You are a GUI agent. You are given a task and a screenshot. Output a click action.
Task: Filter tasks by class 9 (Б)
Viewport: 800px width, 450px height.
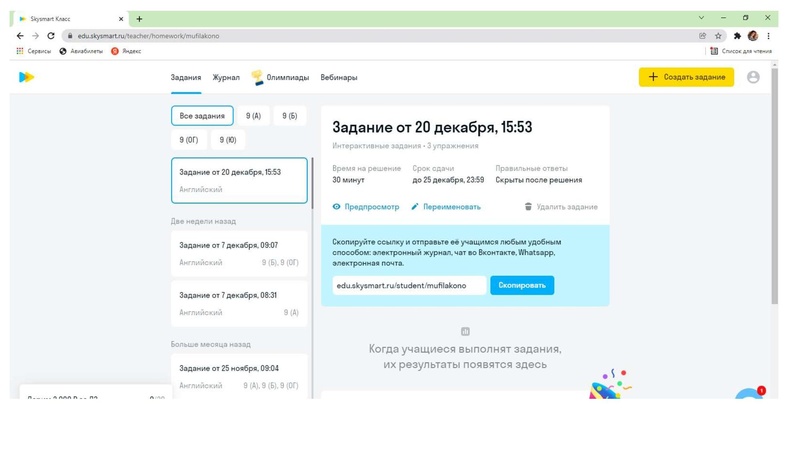[x=289, y=116]
